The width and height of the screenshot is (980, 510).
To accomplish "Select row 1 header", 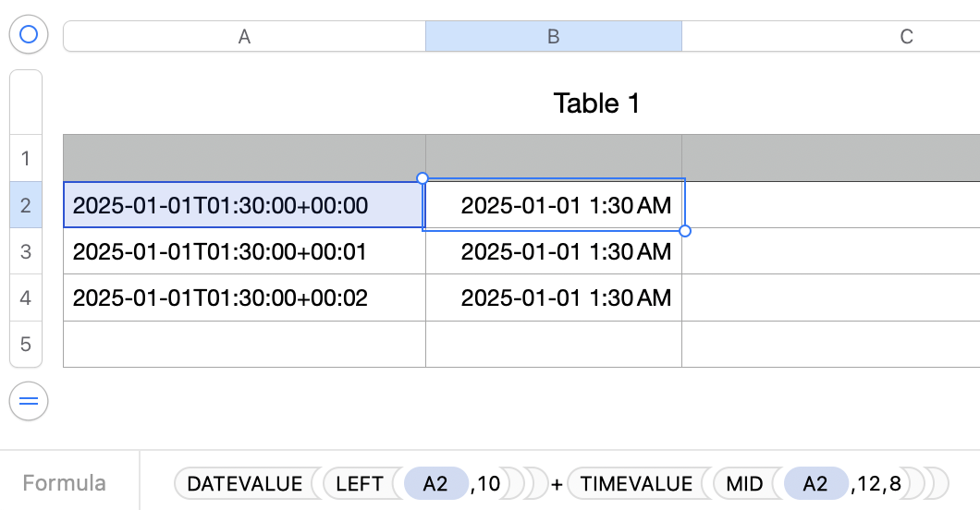I will [x=26, y=158].
